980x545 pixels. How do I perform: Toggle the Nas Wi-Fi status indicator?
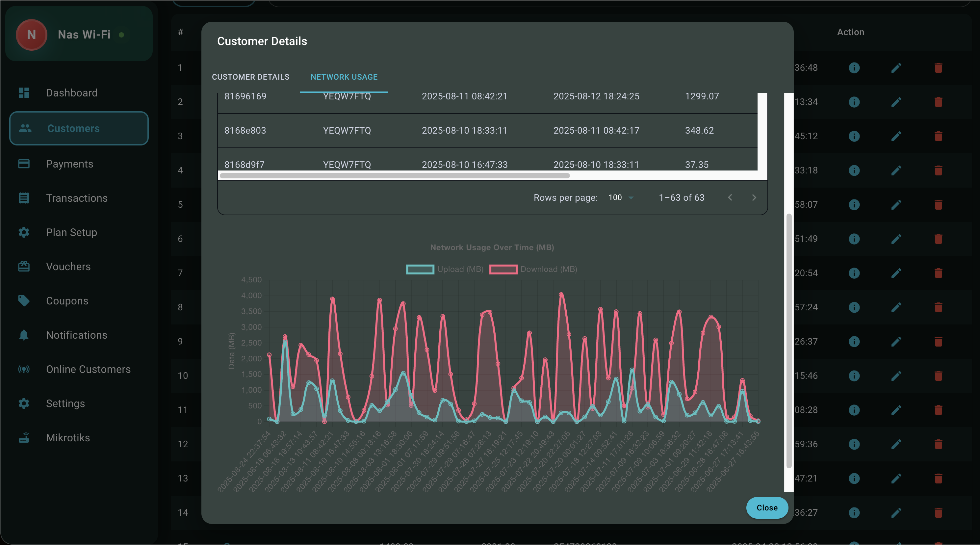click(122, 35)
